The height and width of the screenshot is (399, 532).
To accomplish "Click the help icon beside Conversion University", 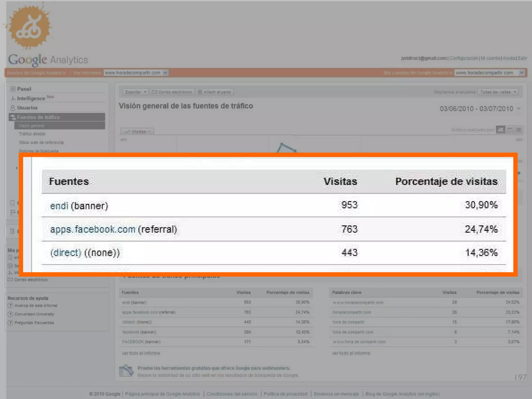I will (10, 314).
